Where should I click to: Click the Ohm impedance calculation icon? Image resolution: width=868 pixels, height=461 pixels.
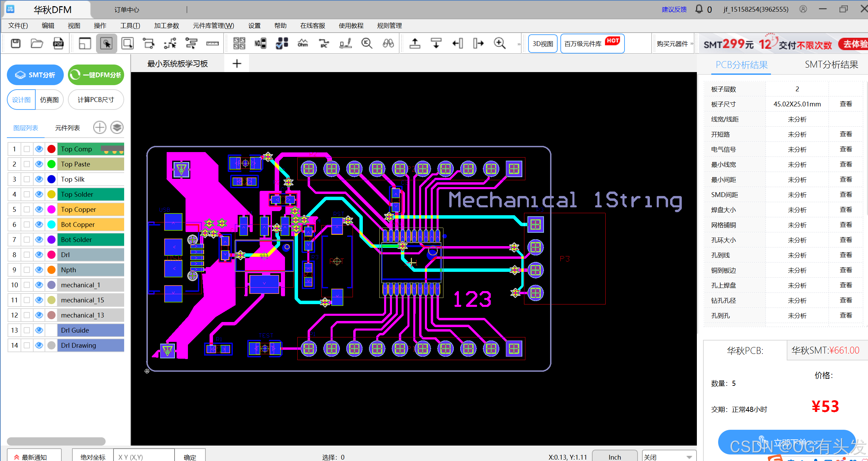pos(303,44)
